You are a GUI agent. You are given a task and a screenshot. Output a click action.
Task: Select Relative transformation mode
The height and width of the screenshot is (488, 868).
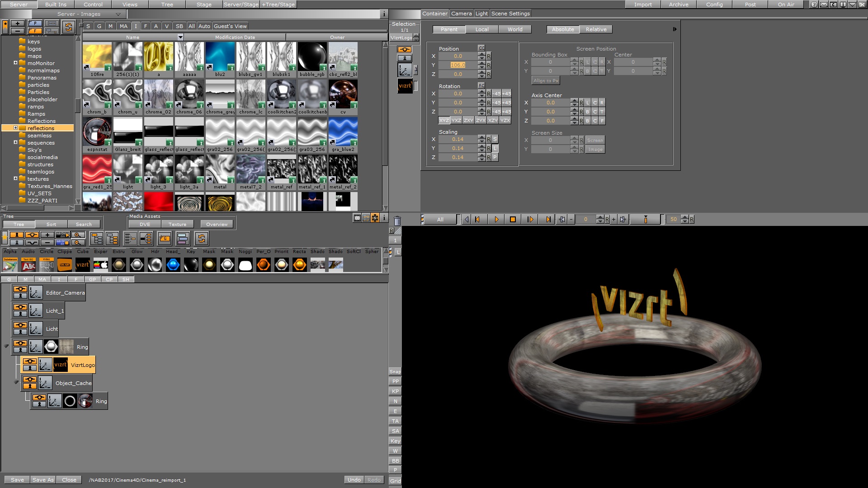[596, 29]
